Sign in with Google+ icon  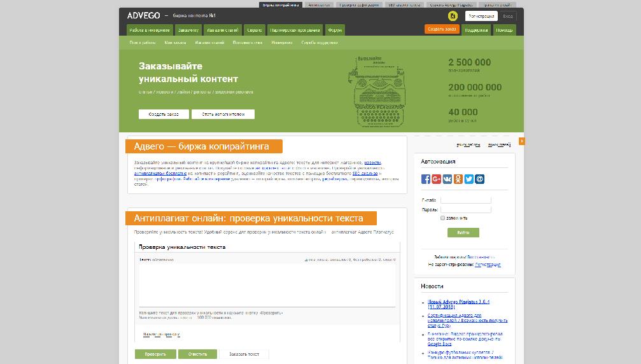[x=436, y=179]
